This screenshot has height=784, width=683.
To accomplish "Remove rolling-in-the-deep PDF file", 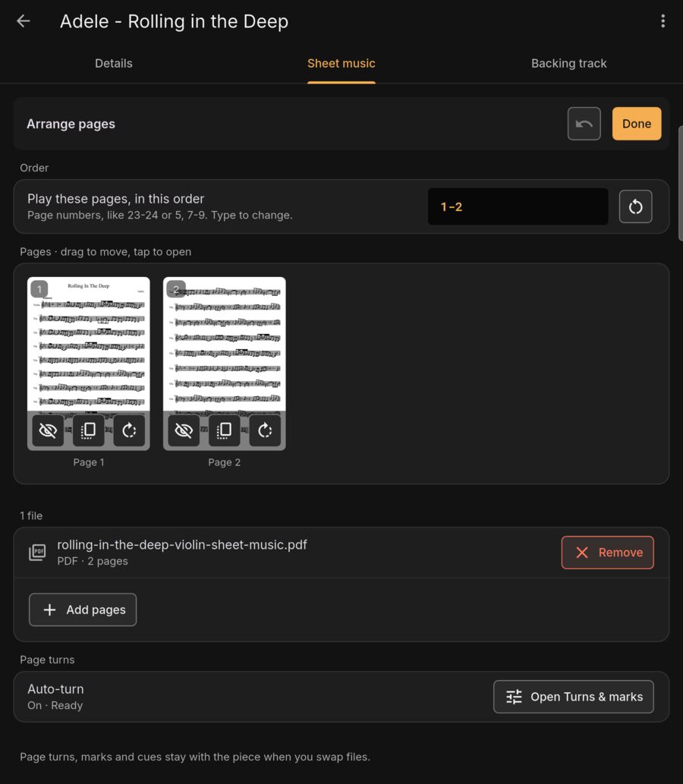I will (608, 553).
